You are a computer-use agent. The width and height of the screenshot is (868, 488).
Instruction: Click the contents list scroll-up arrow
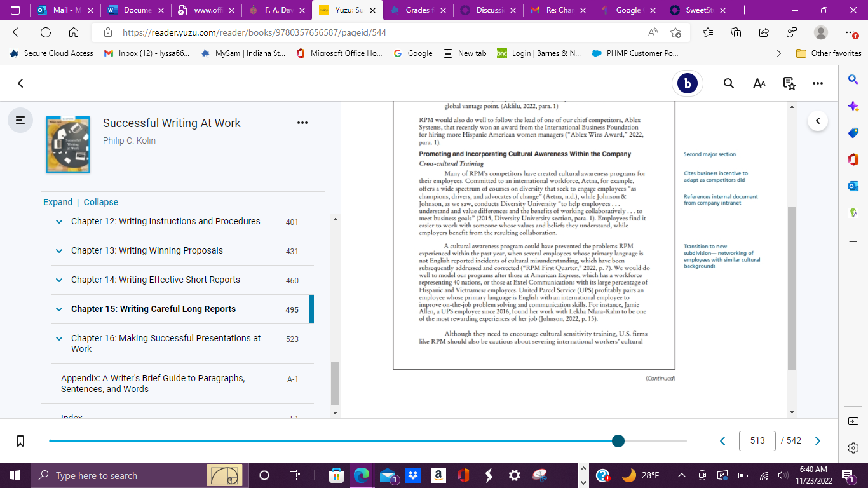click(x=335, y=219)
